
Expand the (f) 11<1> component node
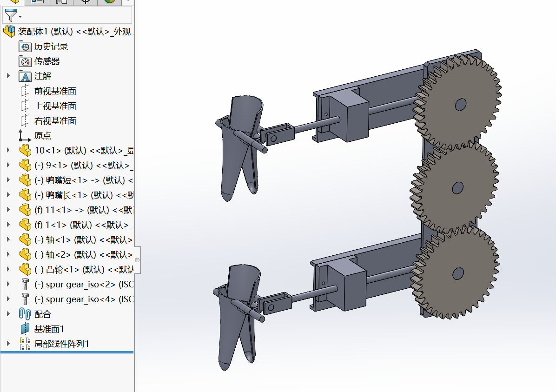click(8, 210)
